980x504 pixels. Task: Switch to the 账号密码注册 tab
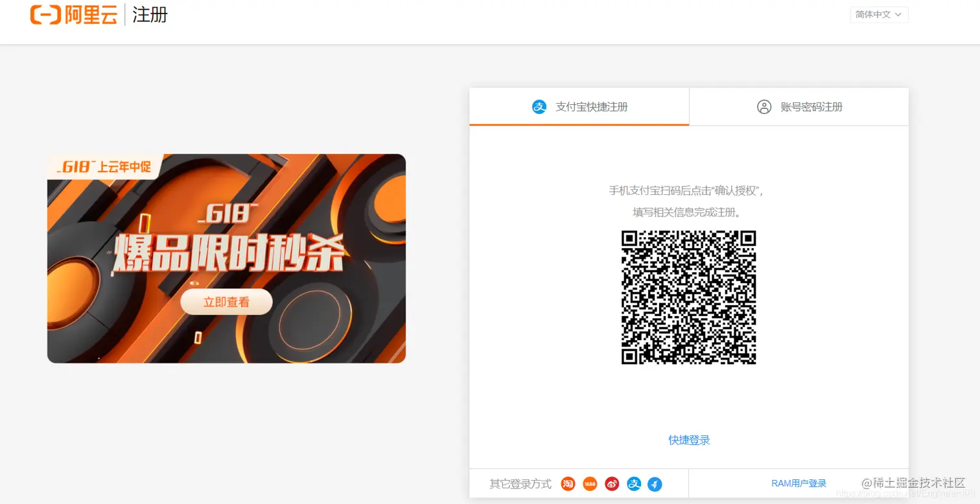click(811, 106)
